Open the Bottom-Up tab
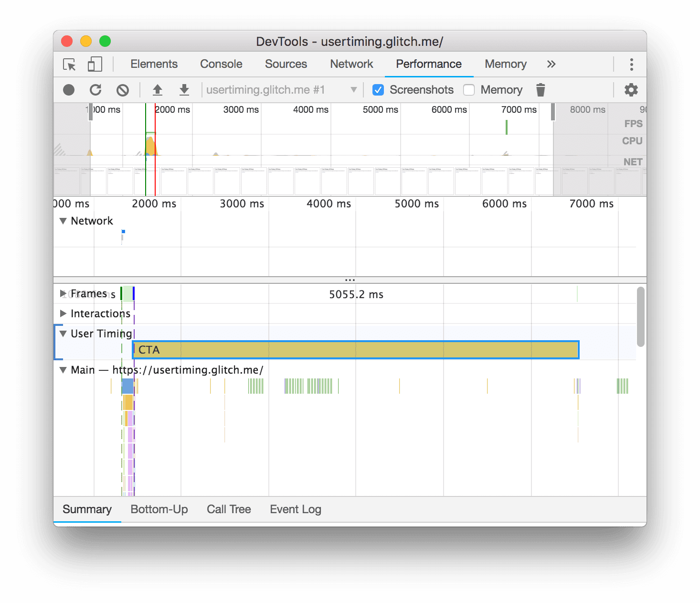The width and height of the screenshot is (700, 603). (159, 509)
